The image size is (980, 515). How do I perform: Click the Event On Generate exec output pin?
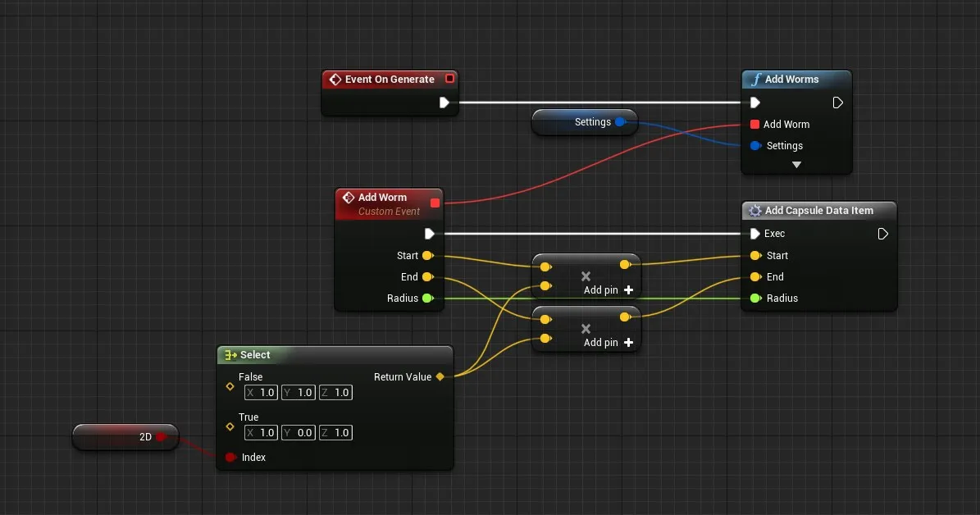point(444,103)
